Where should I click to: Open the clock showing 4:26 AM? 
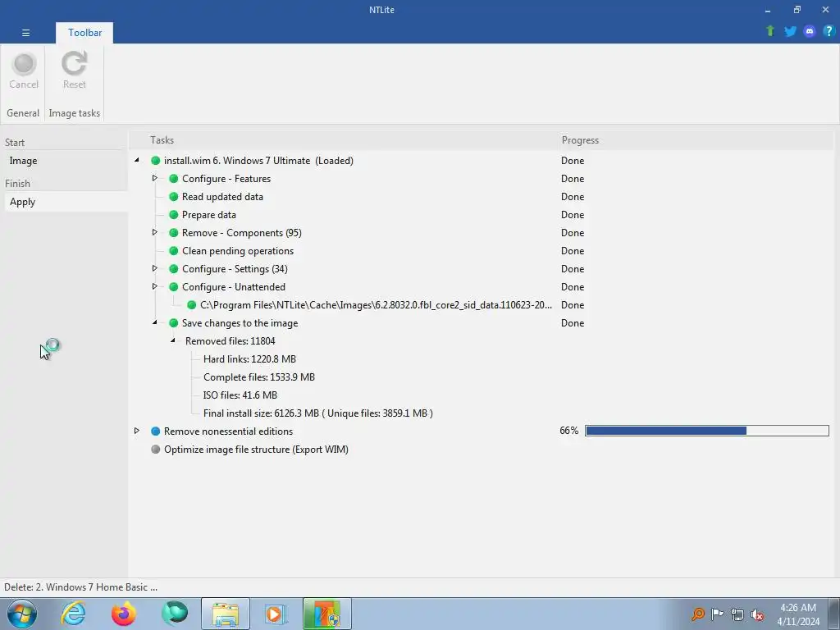click(x=798, y=614)
